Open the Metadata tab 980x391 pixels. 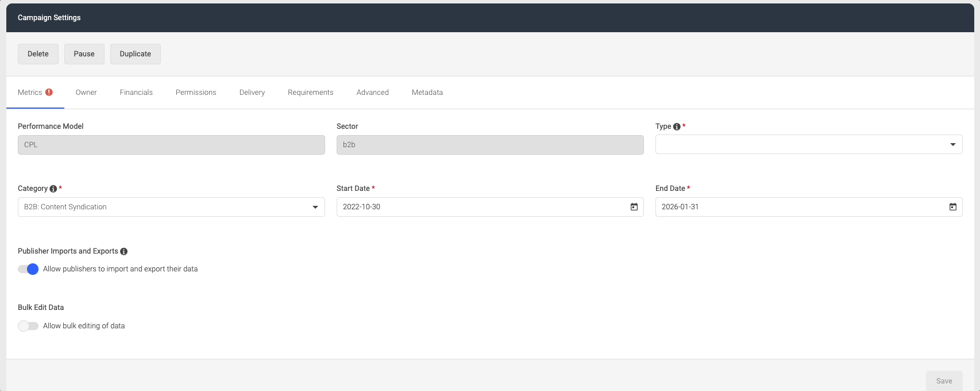tap(427, 92)
